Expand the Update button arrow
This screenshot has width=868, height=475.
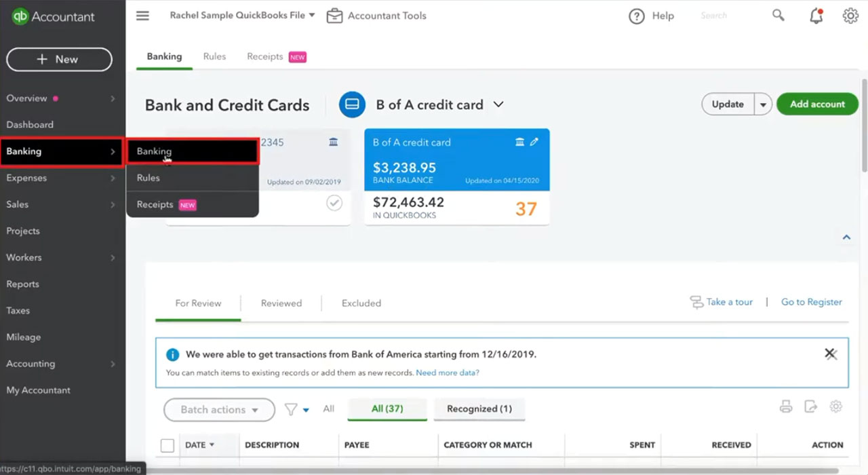click(x=764, y=104)
